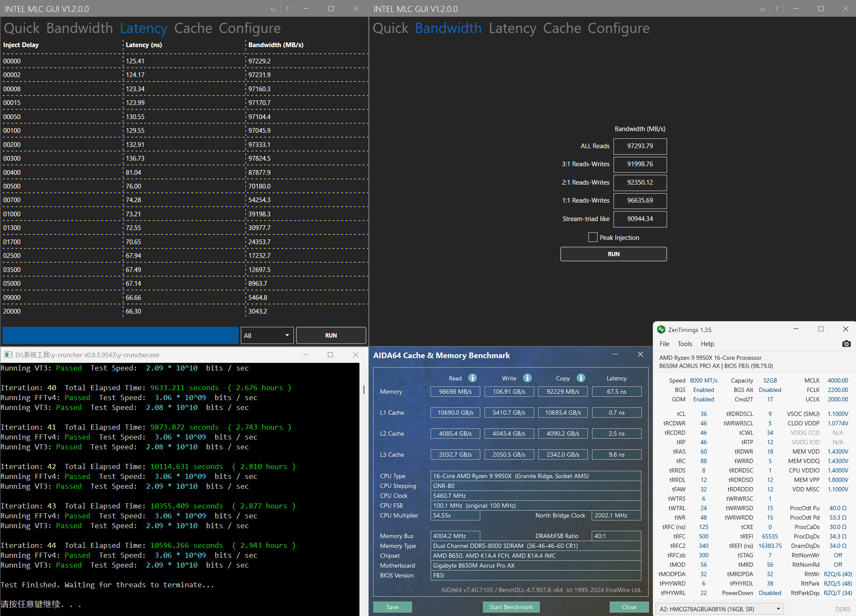
Task: Open ZenTimings Tools menu
Action: [x=685, y=344]
